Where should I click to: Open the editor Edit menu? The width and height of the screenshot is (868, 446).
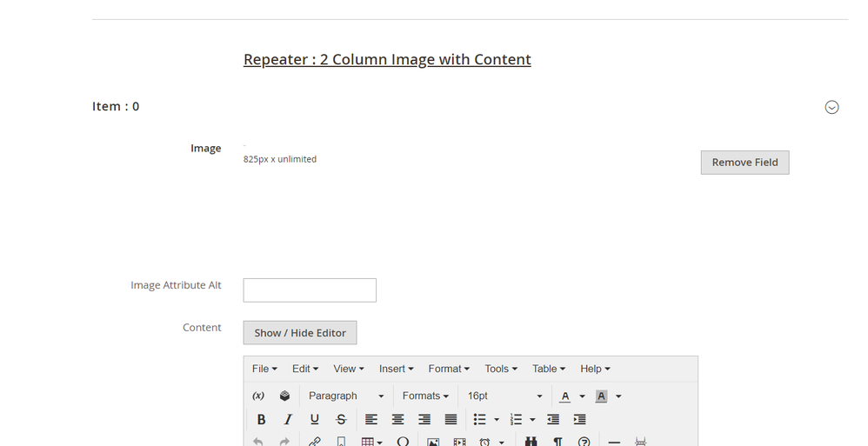tap(305, 369)
